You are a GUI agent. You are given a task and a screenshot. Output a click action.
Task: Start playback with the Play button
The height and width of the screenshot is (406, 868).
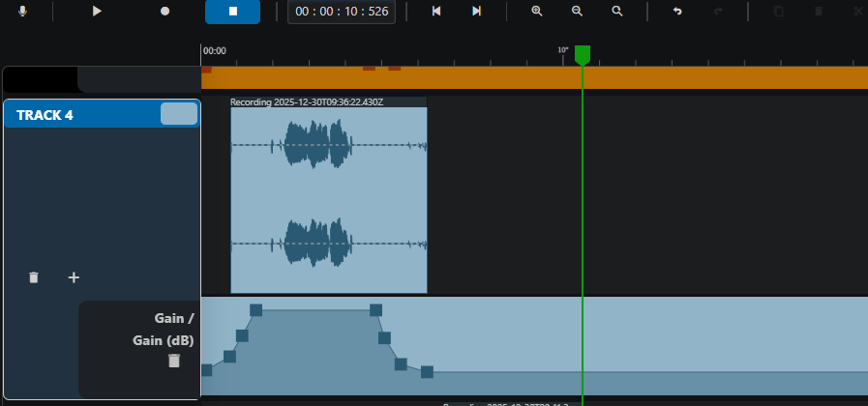click(x=97, y=11)
